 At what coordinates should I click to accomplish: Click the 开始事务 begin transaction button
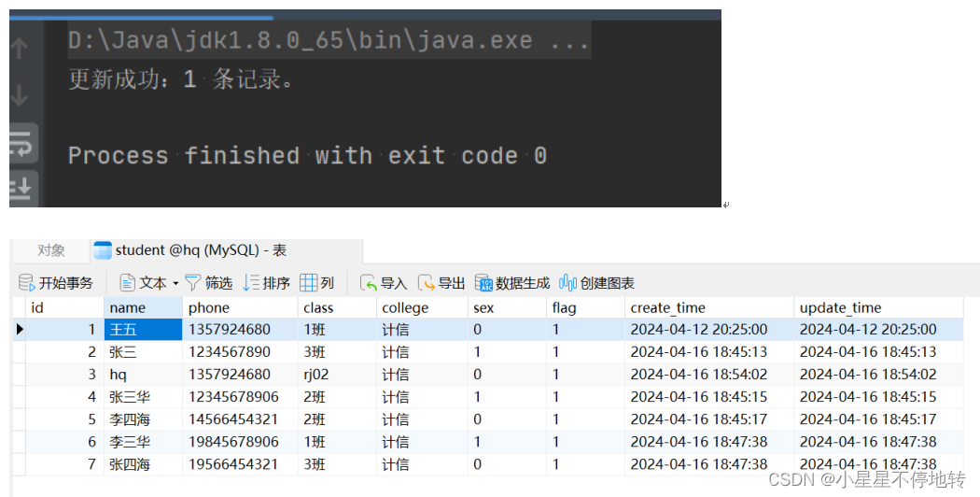click(56, 283)
